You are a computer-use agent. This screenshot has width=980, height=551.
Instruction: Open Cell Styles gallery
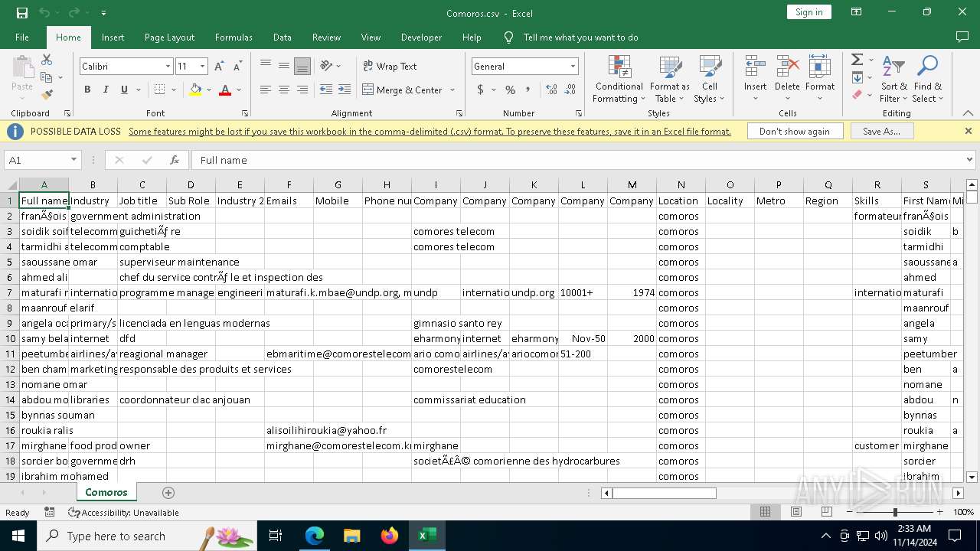point(710,79)
